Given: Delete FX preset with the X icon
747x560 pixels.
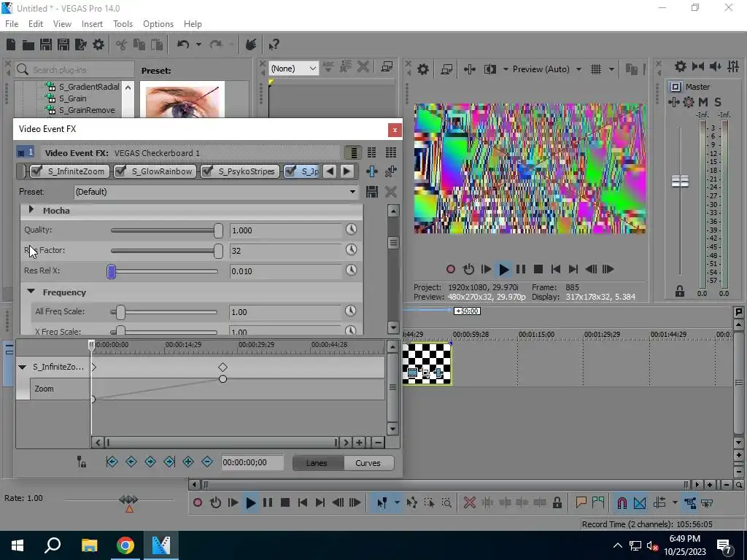Looking at the screenshot, I should click(x=391, y=192).
